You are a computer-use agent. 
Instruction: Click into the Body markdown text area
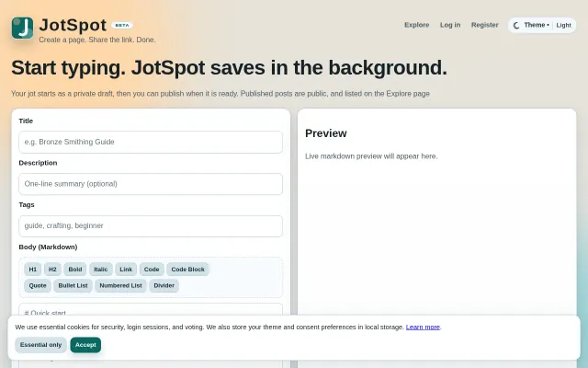pyautogui.click(x=151, y=310)
